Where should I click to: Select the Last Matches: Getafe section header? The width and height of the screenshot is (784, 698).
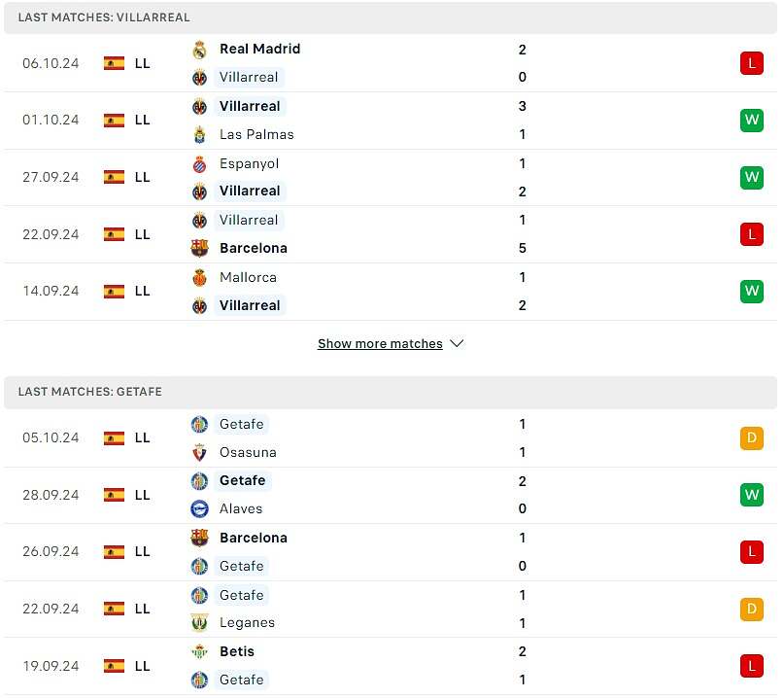pos(89,392)
